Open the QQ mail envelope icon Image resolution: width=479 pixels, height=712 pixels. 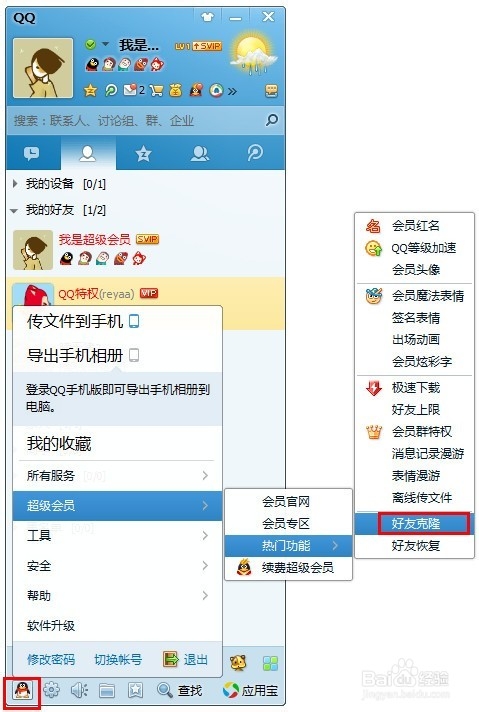(x=130, y=90)
